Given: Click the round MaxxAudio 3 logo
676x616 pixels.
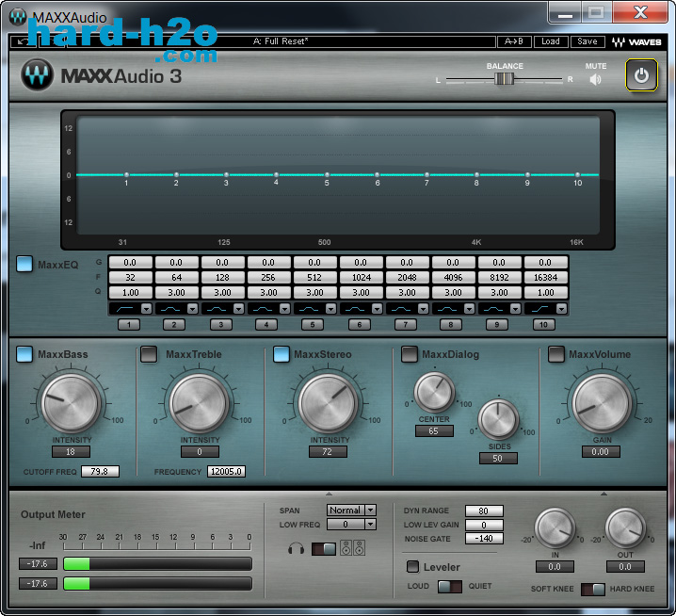Looking at the screenshot, I should pos(37,75).
